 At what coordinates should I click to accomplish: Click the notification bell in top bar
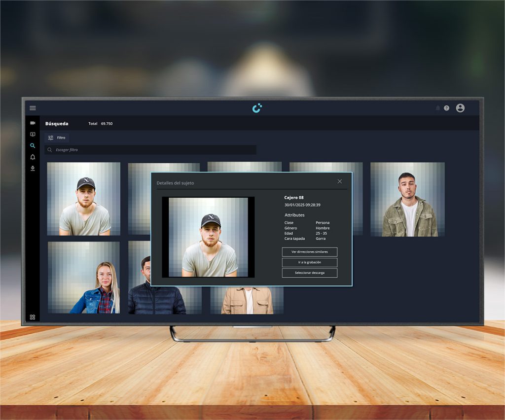click(437, 108)
